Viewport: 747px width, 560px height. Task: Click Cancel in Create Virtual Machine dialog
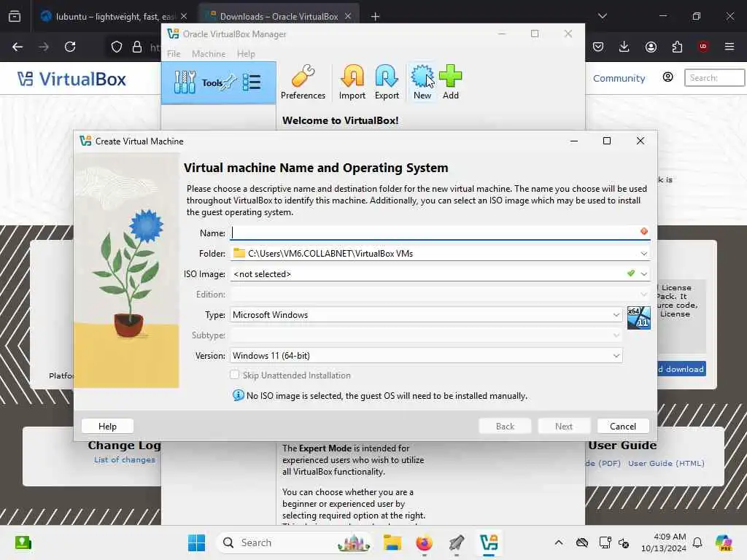[x=623, y=426]
